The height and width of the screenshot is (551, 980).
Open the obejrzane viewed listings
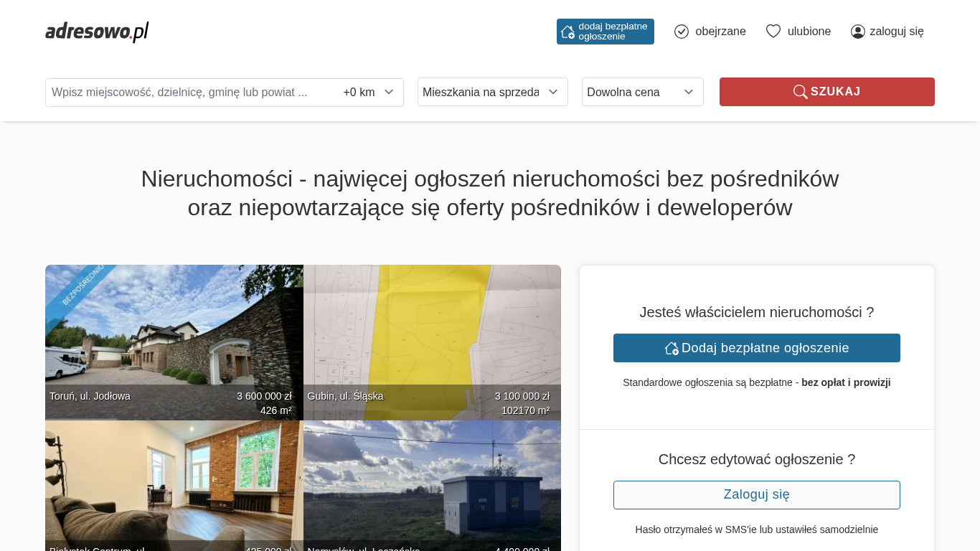pyautogui.click(x=720, y=32)
